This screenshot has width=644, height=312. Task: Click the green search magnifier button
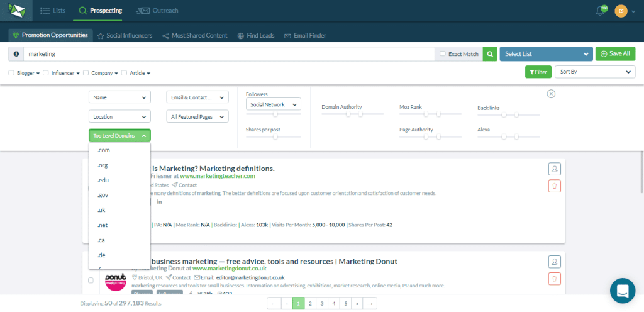pyautogui.click(x=489, y=53)
